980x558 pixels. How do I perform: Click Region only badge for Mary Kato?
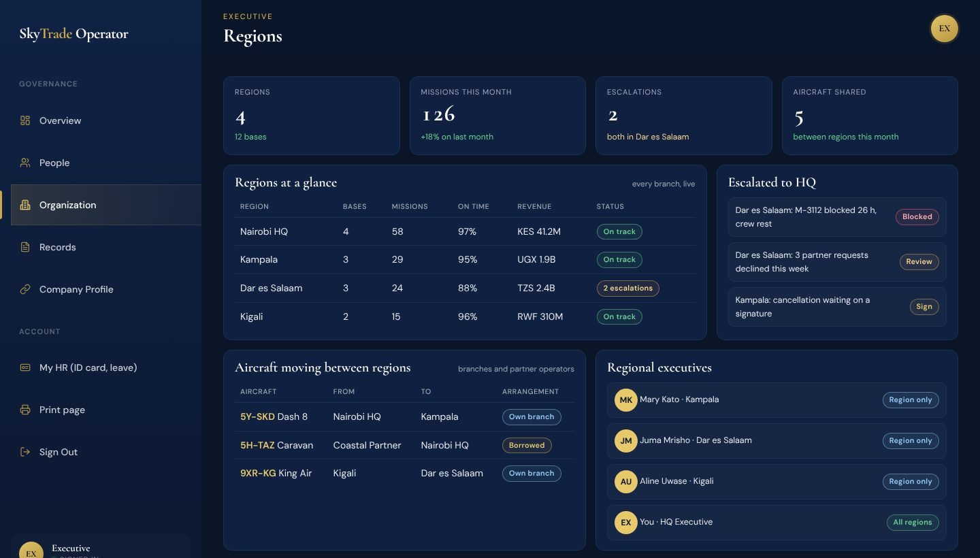[x=911, y=400]
